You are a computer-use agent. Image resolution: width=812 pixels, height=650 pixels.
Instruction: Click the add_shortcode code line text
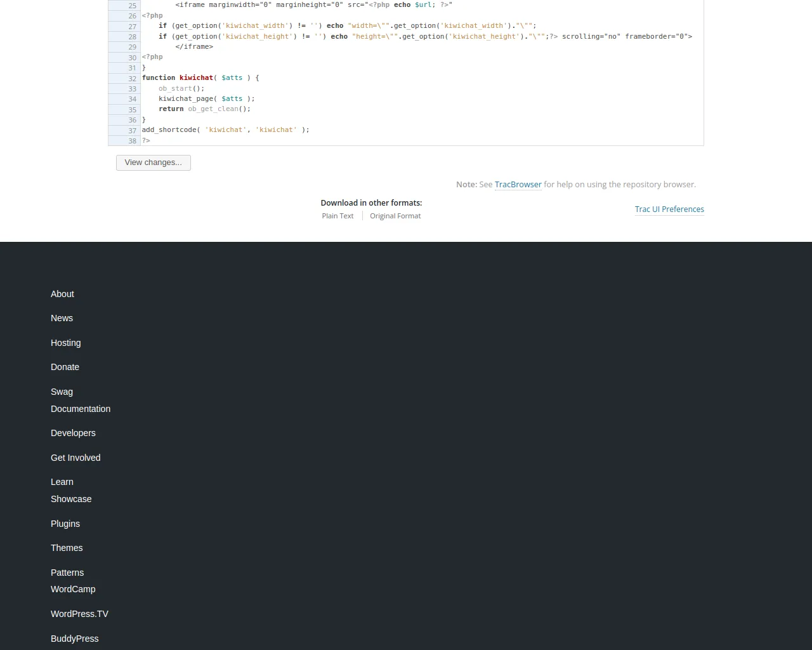pyautogui.click(x=226, y=130)
